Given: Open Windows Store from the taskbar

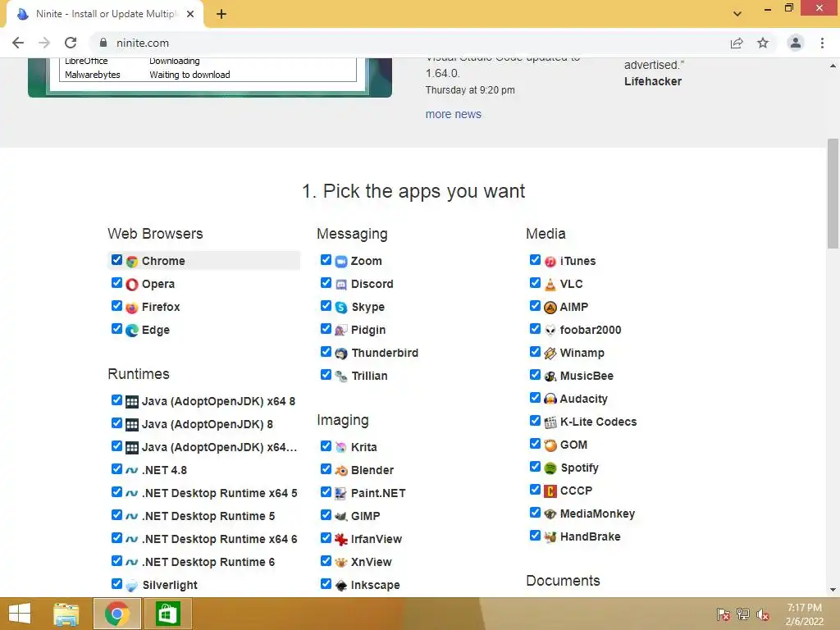Looking at the screenshot, I should (x=167, y=614).
